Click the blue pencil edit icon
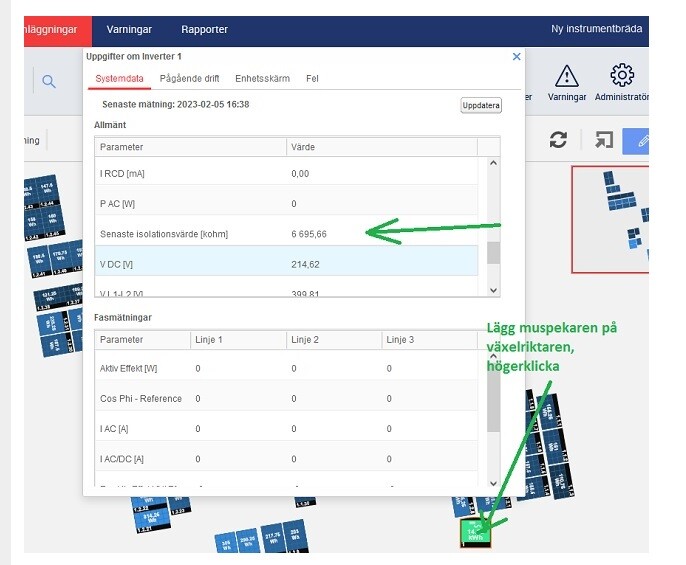The height and width of the screenshot is (565, 686). (x=637, y=141)
